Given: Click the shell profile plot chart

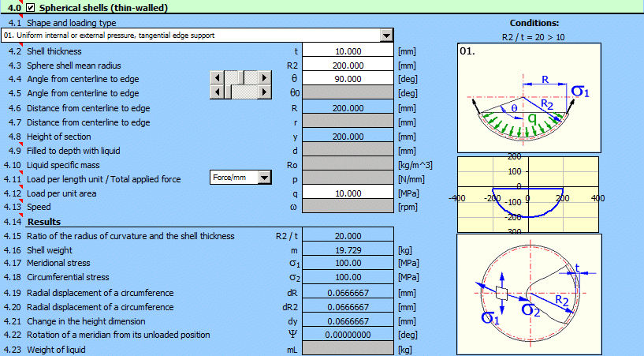Looking at the screenshot, I should point(528,194).
